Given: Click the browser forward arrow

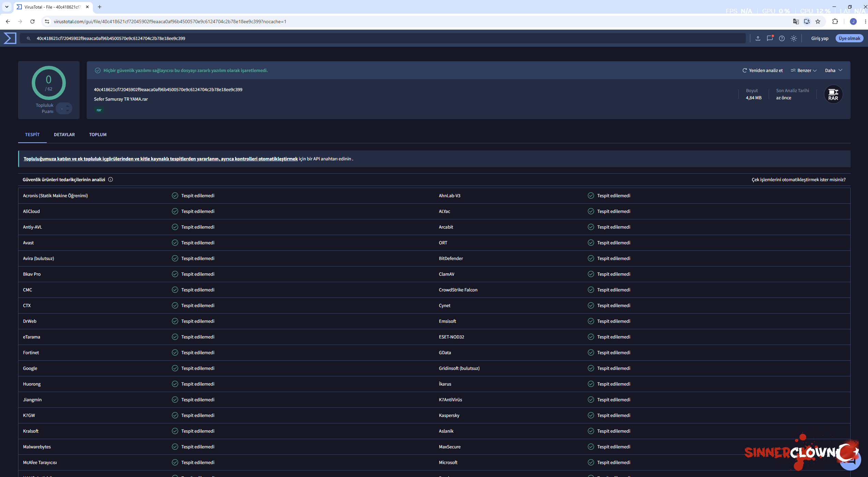Looking at the screenshot, I should pyautogui.click(x=20, y=21).
